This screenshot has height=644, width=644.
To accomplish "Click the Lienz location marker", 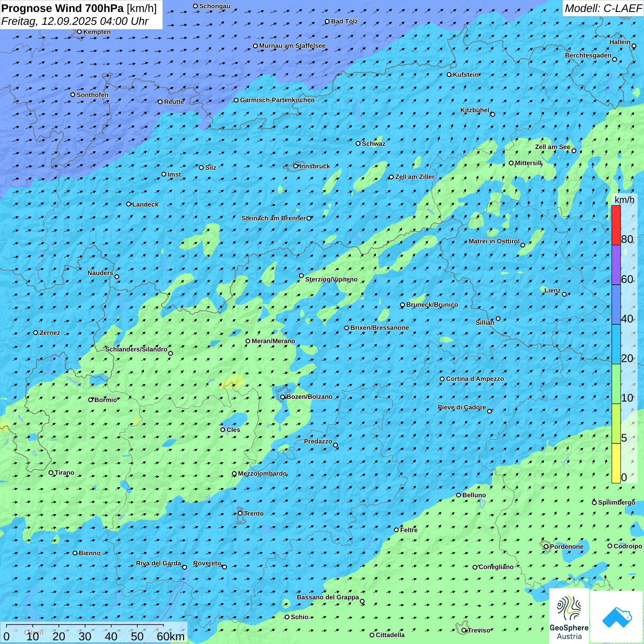I will [x=564, y=294].
